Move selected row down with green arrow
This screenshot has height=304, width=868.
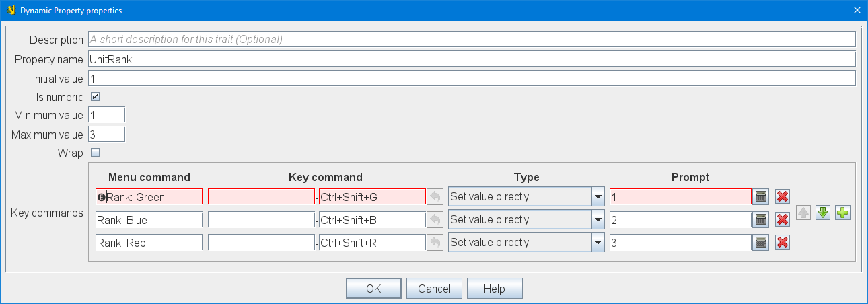[823, 213]
